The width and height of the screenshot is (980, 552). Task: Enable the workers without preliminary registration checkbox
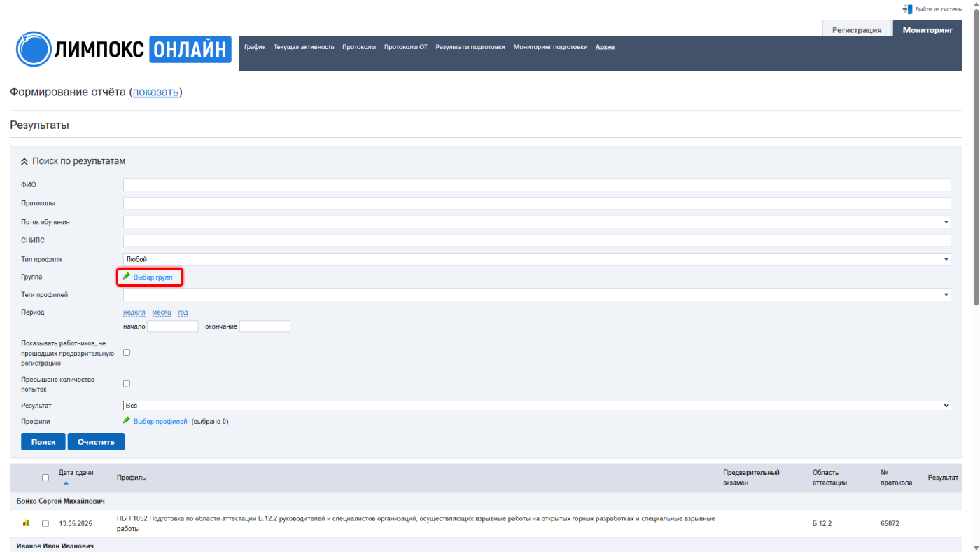coord(127,352)
